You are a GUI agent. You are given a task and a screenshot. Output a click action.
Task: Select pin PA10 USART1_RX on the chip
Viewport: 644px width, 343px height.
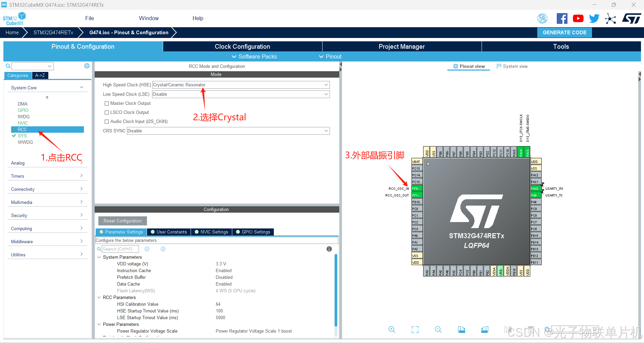tap(536, 188)
